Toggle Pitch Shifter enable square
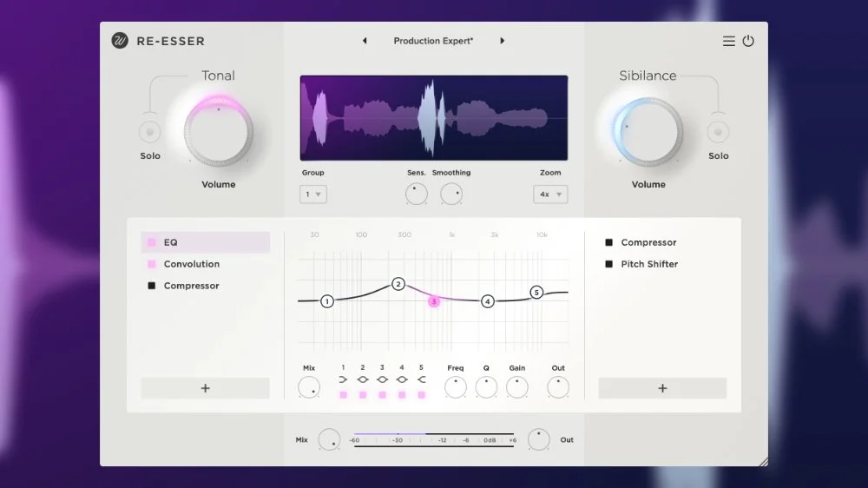 [x=609, y=264]
